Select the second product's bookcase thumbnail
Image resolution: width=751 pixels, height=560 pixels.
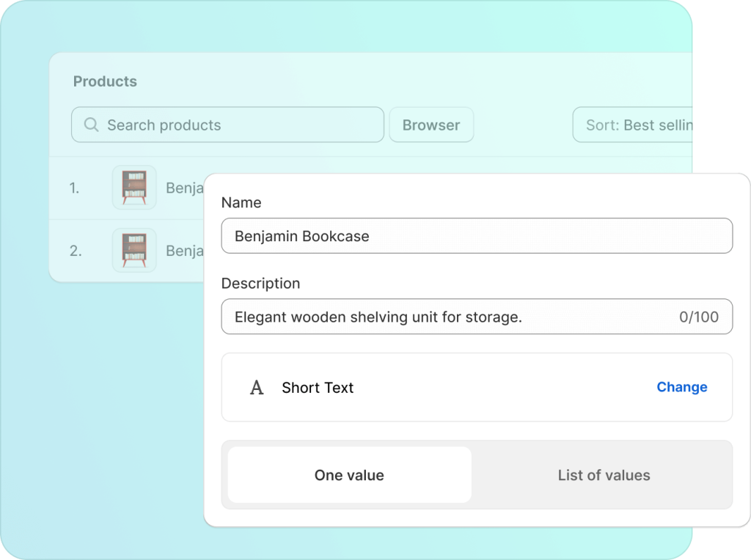(133, 251)
